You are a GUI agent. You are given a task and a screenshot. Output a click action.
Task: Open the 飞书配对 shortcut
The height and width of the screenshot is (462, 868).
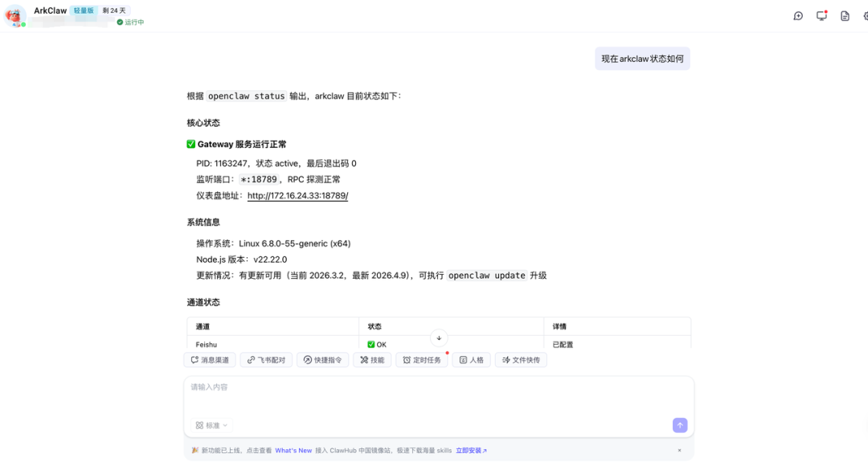point(266,360)
